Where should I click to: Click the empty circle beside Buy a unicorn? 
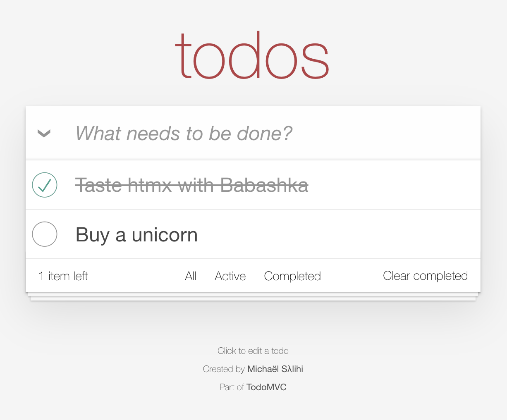pos(44,234)
